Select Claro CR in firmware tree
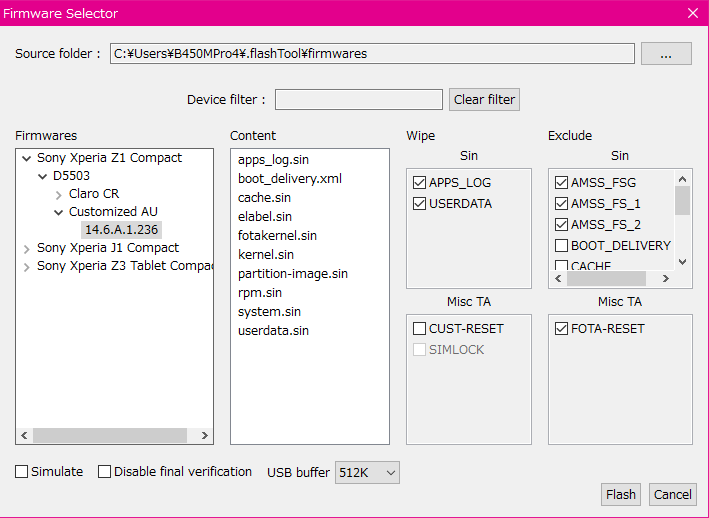This screenshot has width=709, height=518. [94, 193]
